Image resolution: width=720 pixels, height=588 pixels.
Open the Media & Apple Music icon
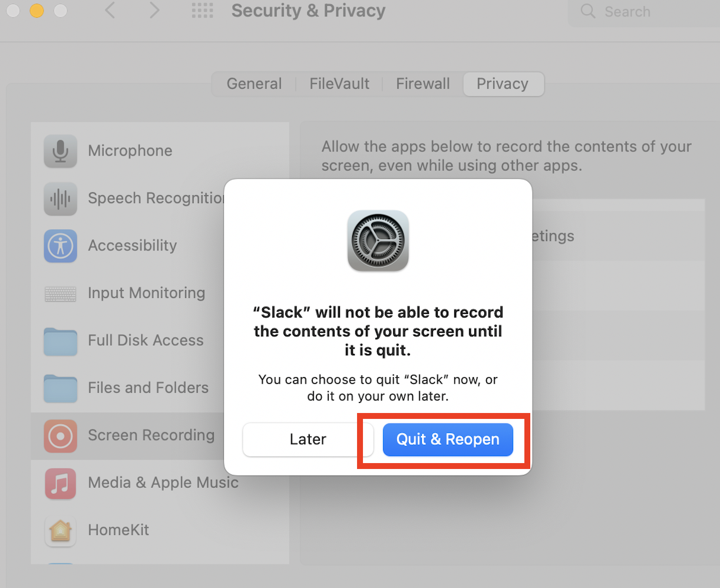pyautogui.click(x=60, y=483)
